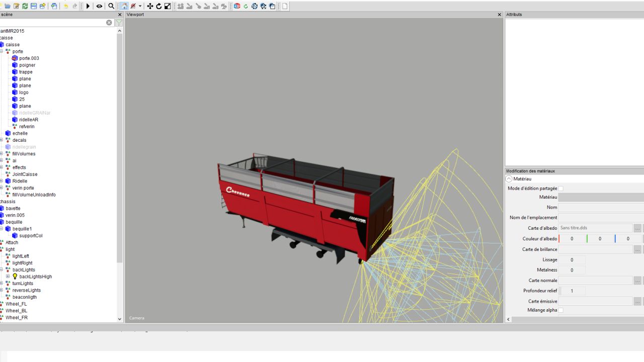
Task: Click the magnifying glass search icon
Action: (111, 6)
